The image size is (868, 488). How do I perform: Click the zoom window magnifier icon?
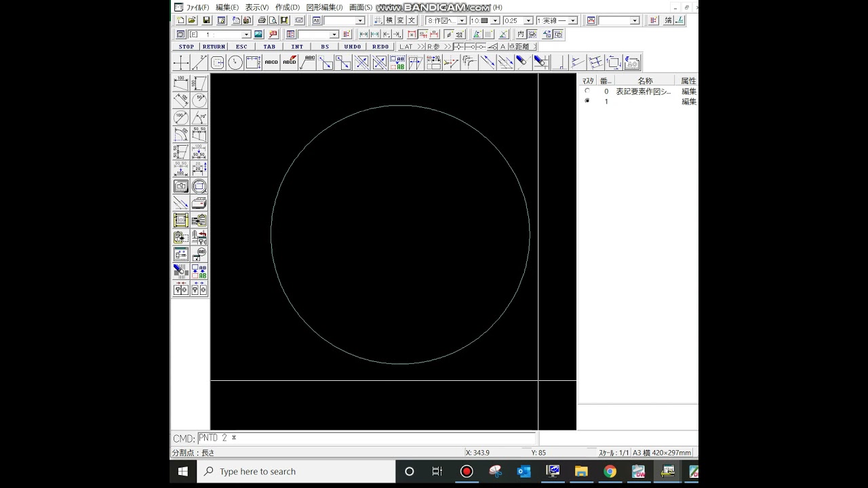[199, 186]
